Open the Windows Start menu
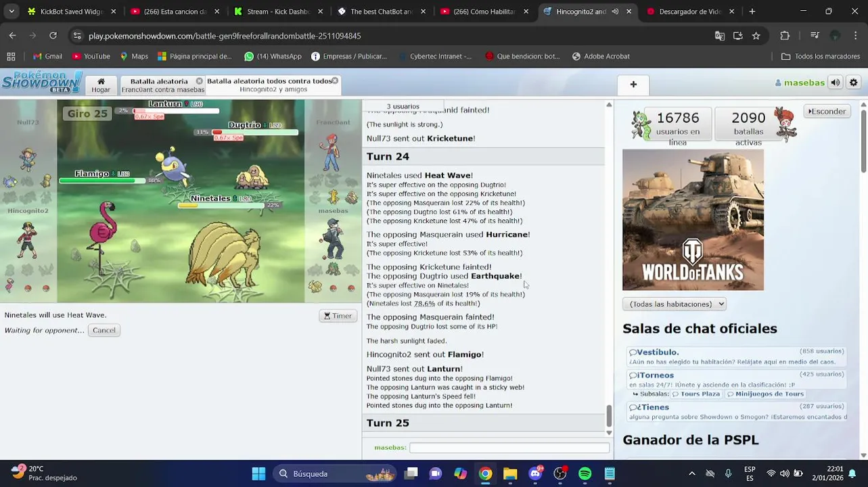868x487 pixels. (x=258, y=473)
